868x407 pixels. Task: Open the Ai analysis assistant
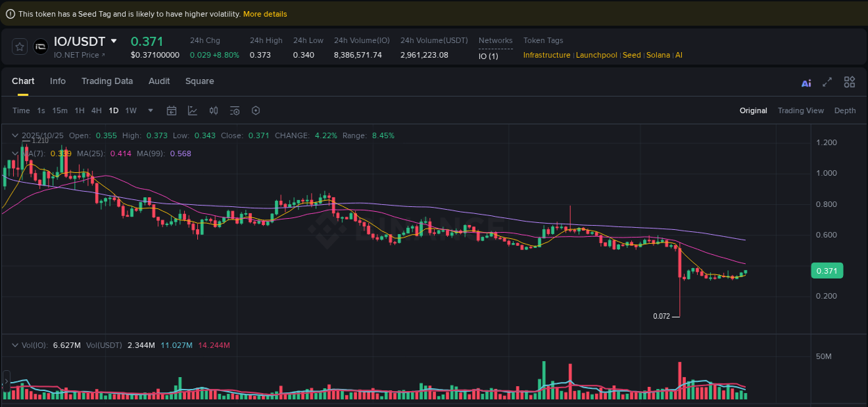[806, 82]
